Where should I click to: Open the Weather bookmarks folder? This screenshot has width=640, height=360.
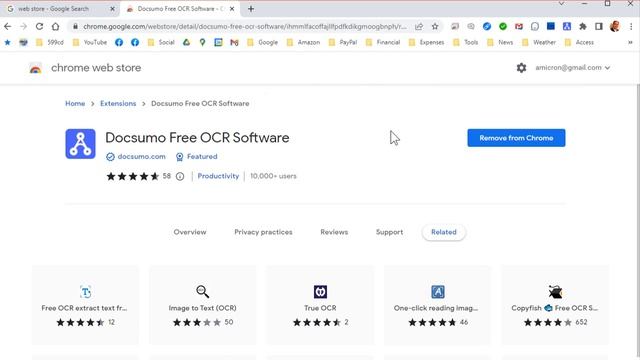539,42
